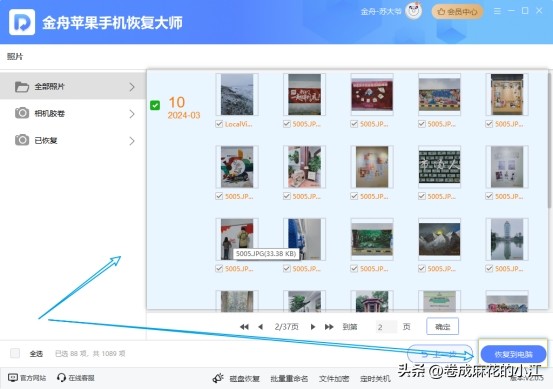Viewport: 553px width, 389px height.
Task: Select 已恢复 in the sidebar
Action: [73, 140]
